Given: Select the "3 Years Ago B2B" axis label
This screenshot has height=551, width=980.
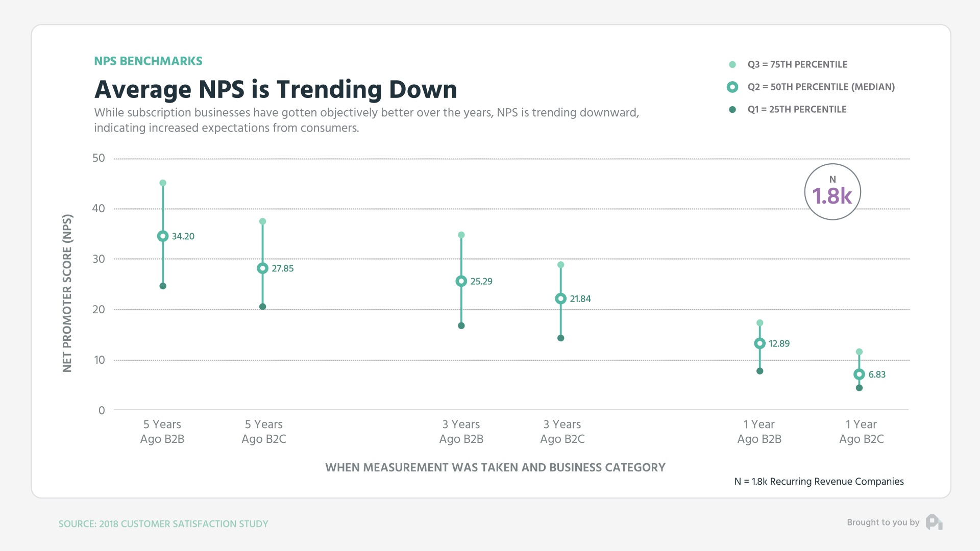Looking at the screenshot, I should tap(461, 432).
